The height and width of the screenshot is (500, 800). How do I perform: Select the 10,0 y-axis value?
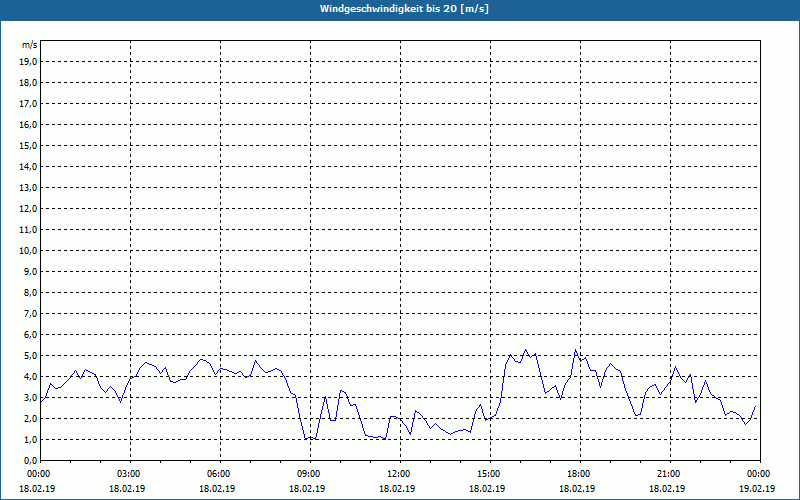pyautogui.click(x=28, y=251)
